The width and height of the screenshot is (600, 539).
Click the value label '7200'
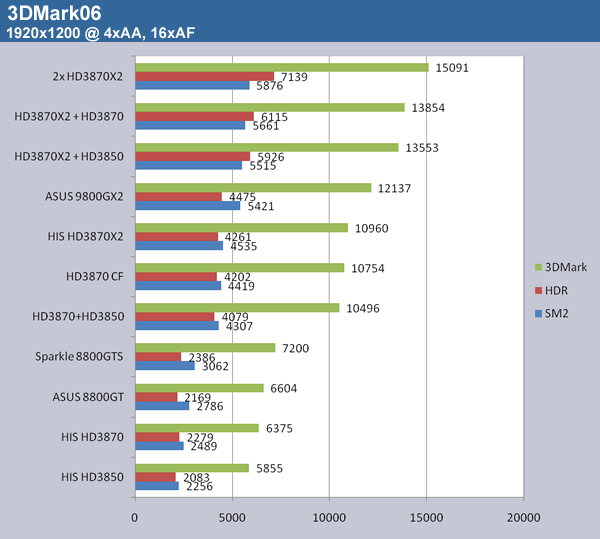click(295, 348)
